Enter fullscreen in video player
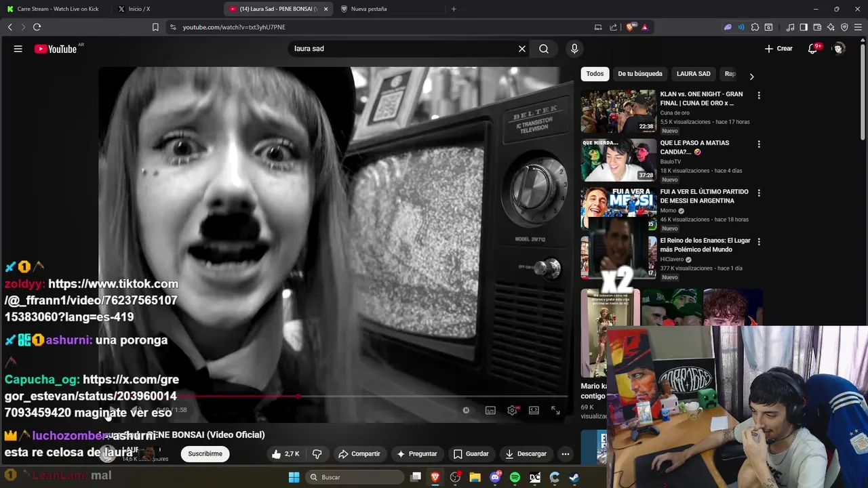Screen dimensions: 868x488 (555, 410)
